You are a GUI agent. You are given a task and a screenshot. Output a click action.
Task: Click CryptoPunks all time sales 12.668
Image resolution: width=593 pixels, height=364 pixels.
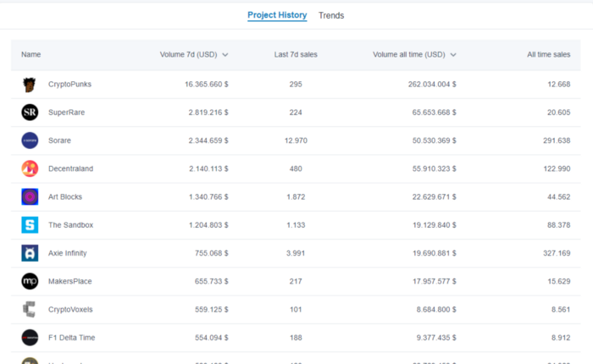[x=559, y=85]
